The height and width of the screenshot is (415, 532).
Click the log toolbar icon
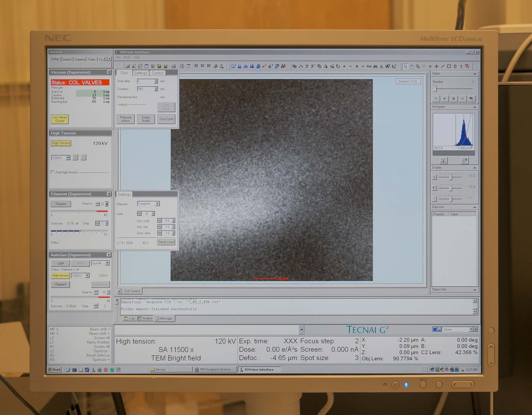point(369,66)
